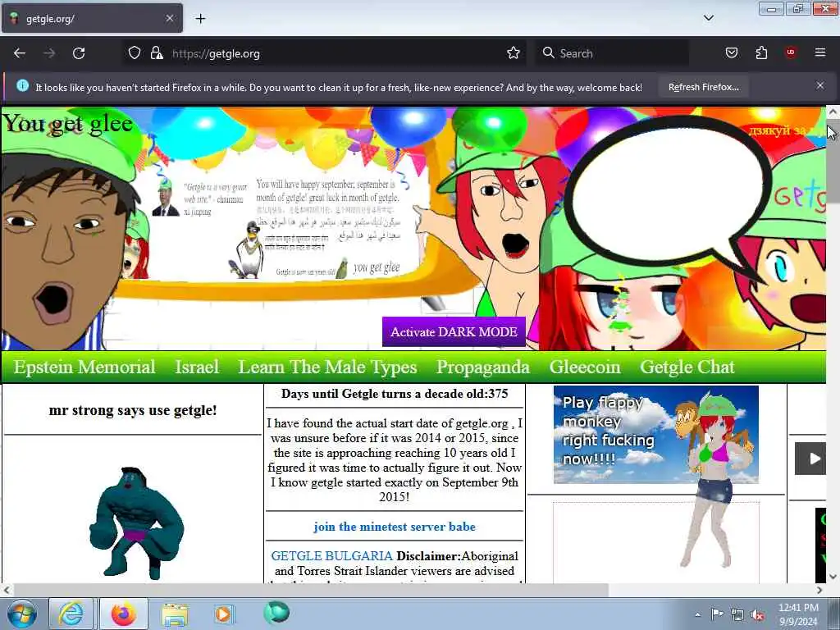Viewport: 840px width, 630px height.
Task: Open the Propaganda menu item
Action: 482,367
